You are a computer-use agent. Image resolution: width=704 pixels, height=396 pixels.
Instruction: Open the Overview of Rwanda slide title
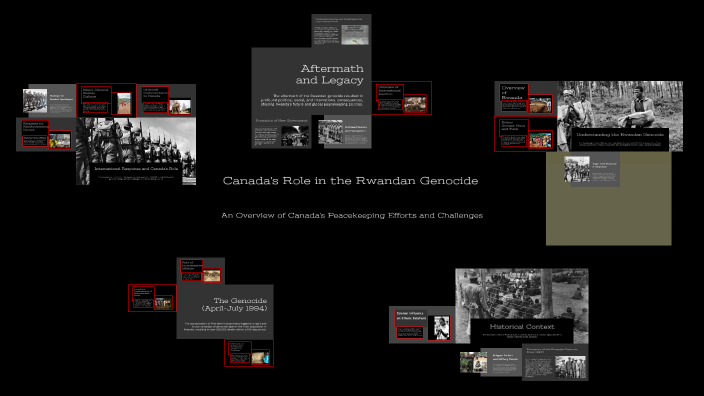coord(513,92)
